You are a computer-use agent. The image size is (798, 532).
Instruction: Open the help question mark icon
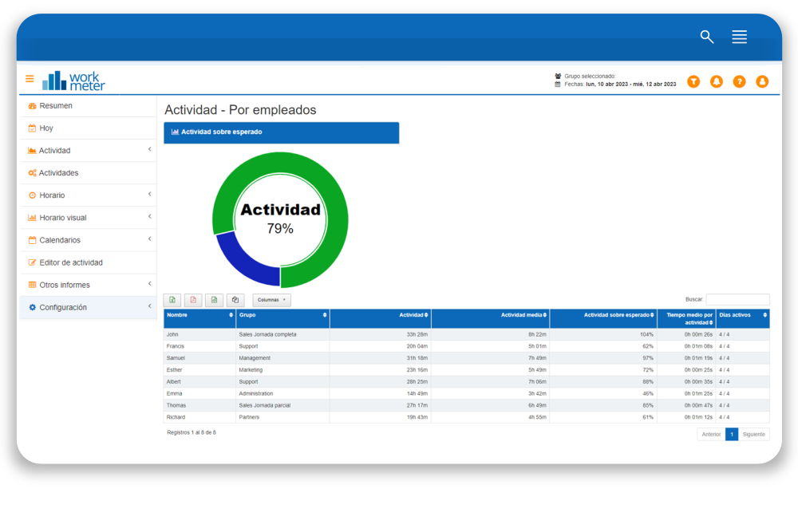coord(740,81)
